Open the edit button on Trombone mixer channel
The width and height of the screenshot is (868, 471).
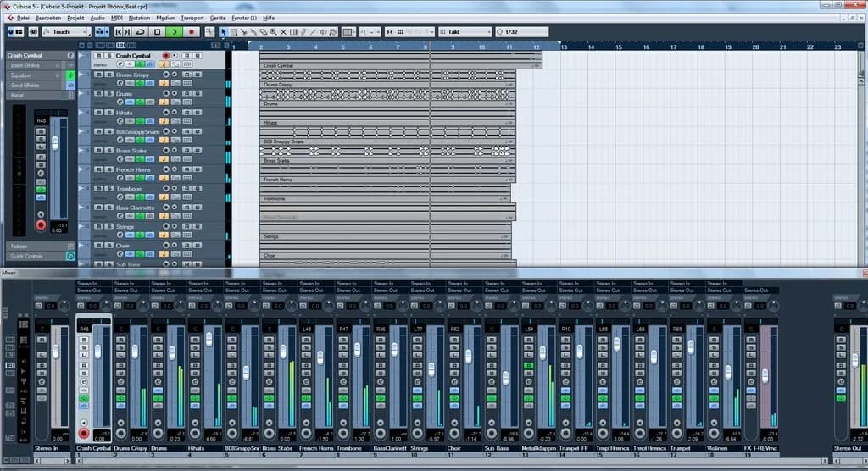pos(343,382)
